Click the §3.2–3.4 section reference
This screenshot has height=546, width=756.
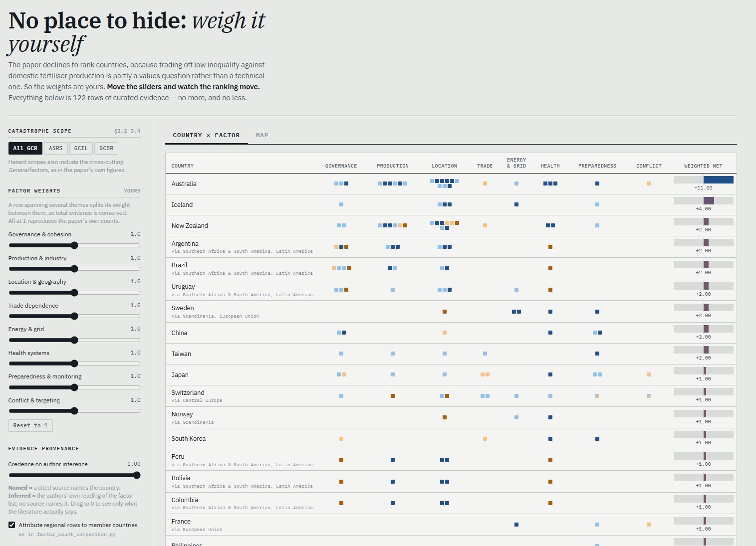(127, 131)
